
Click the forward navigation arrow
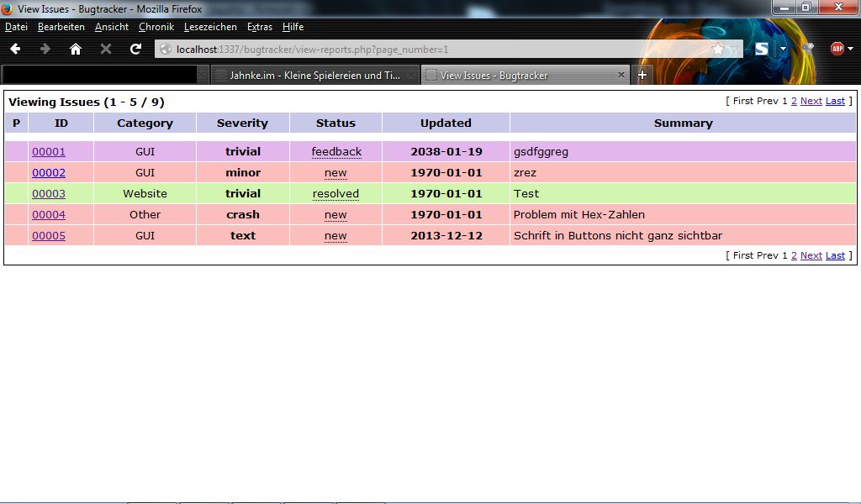[x=45, y=49]
